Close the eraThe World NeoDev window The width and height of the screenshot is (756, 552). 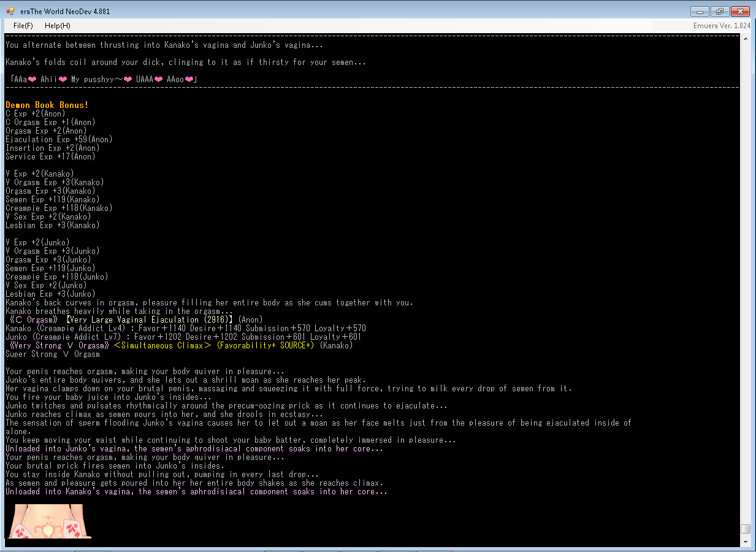pyautogui.click(x=740, y=12)
